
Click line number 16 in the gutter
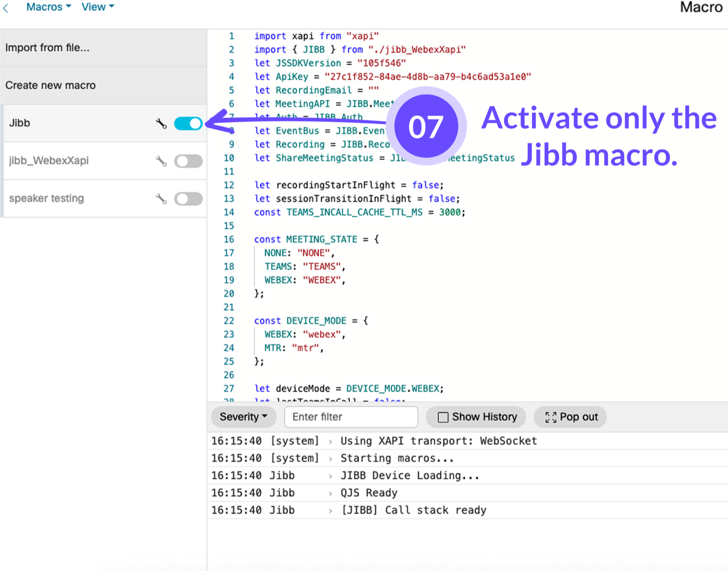(229, 239)
